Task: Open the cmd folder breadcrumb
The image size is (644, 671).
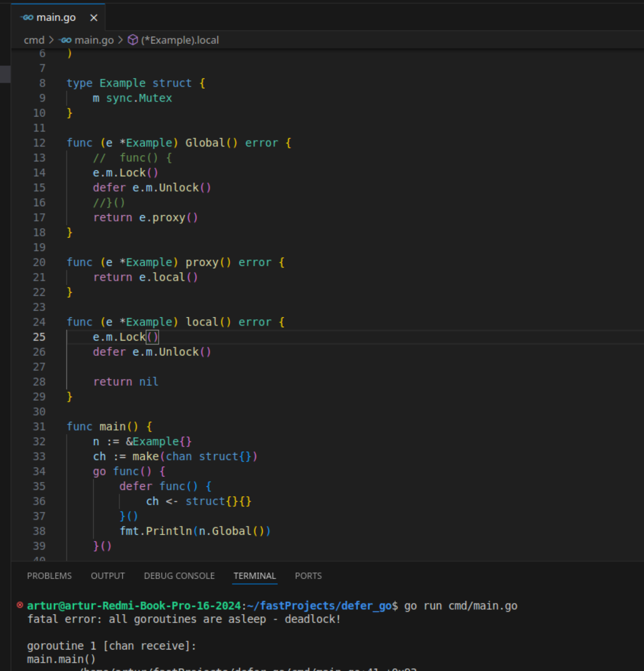Action: tap(34, 40)
